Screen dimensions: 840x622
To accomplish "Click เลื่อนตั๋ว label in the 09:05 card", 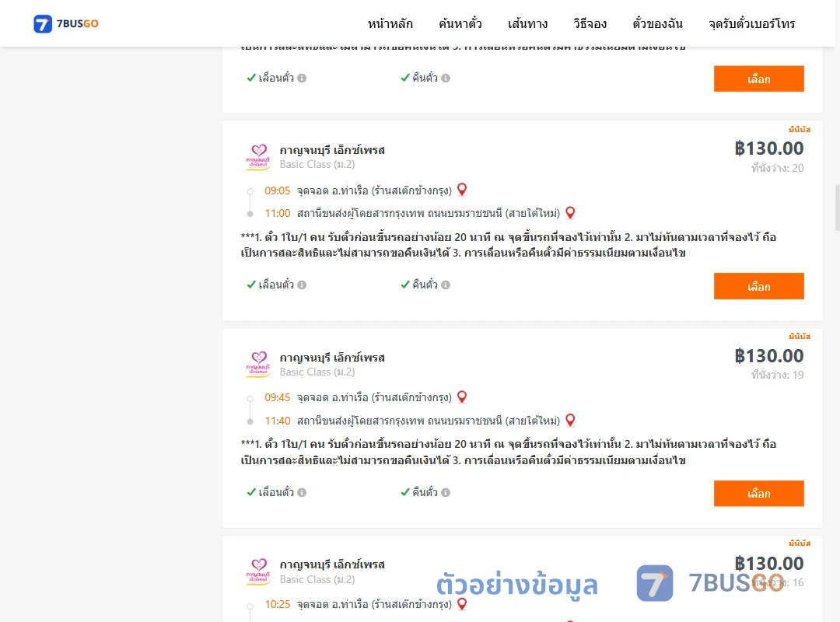I will click(x=276, y=285).
